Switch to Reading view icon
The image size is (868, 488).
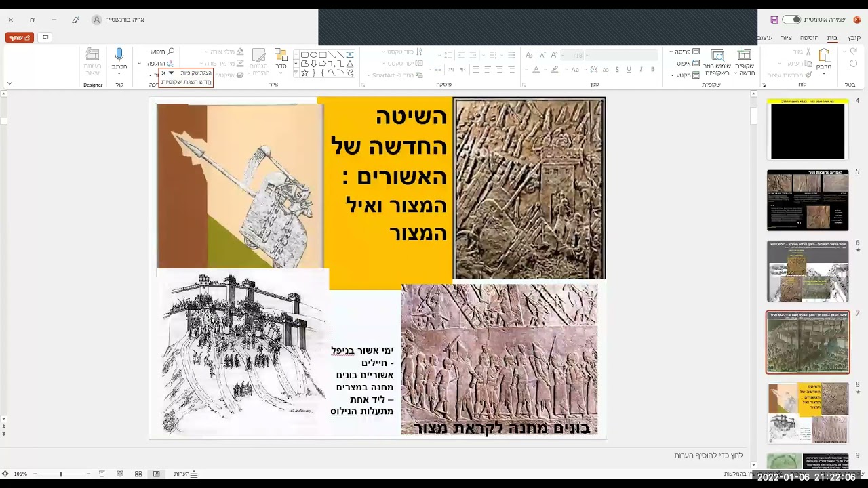point(120,474)
